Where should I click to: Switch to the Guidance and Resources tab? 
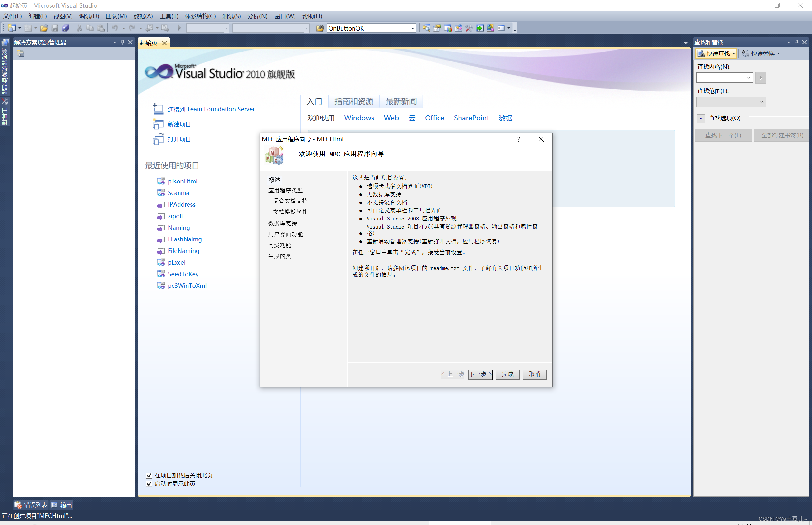[x=353, y=101]
